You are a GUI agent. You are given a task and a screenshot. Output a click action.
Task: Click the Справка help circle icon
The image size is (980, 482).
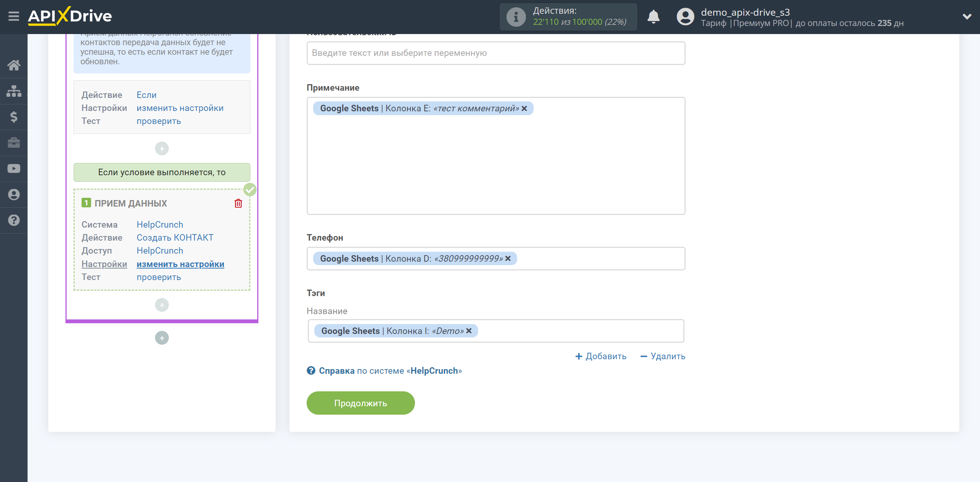pos(311,371)
